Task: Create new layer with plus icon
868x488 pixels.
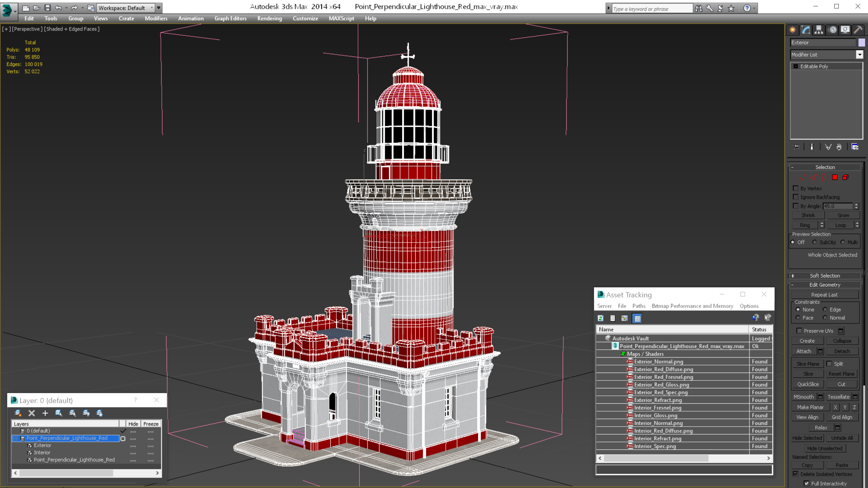Action: click(x=45, y=413)
